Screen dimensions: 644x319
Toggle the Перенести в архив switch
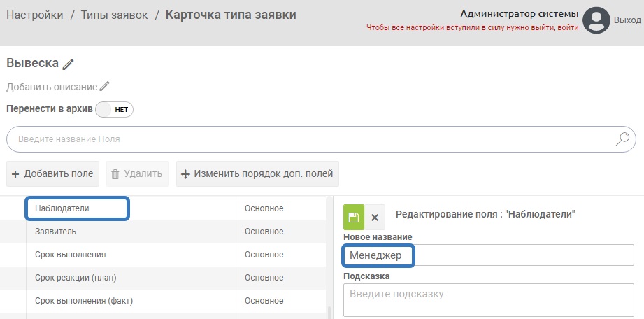114,110
